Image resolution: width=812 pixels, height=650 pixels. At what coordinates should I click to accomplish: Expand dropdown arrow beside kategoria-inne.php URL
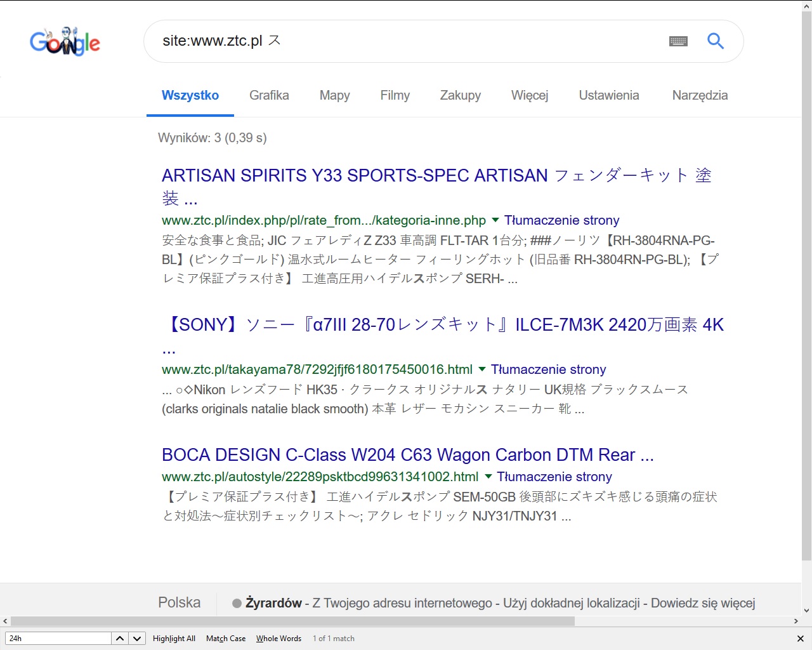(x=495, y=220)
